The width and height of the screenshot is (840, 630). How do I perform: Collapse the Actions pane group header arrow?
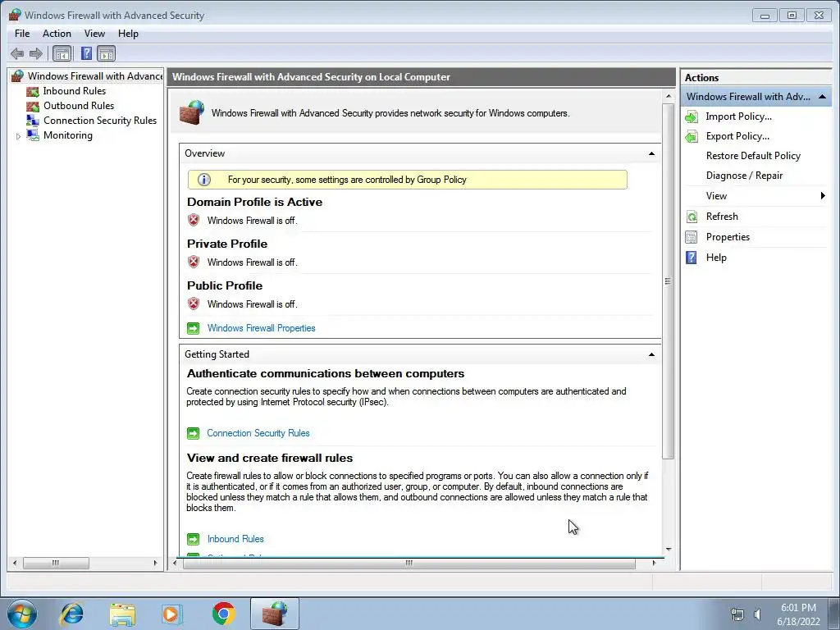coord(822,97)
